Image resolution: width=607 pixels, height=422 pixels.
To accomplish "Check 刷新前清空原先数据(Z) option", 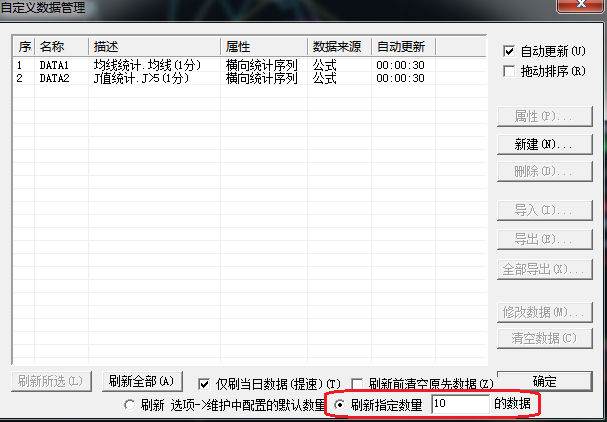I will [x=357, y=384].
